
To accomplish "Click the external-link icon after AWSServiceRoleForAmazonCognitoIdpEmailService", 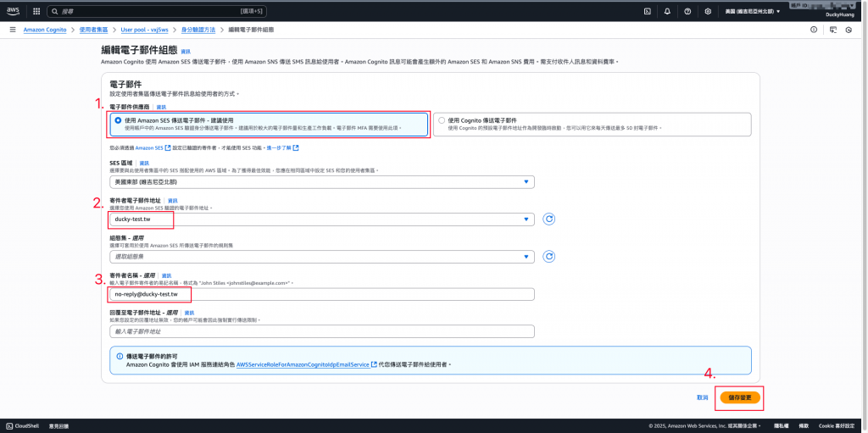I will [374, 365].
